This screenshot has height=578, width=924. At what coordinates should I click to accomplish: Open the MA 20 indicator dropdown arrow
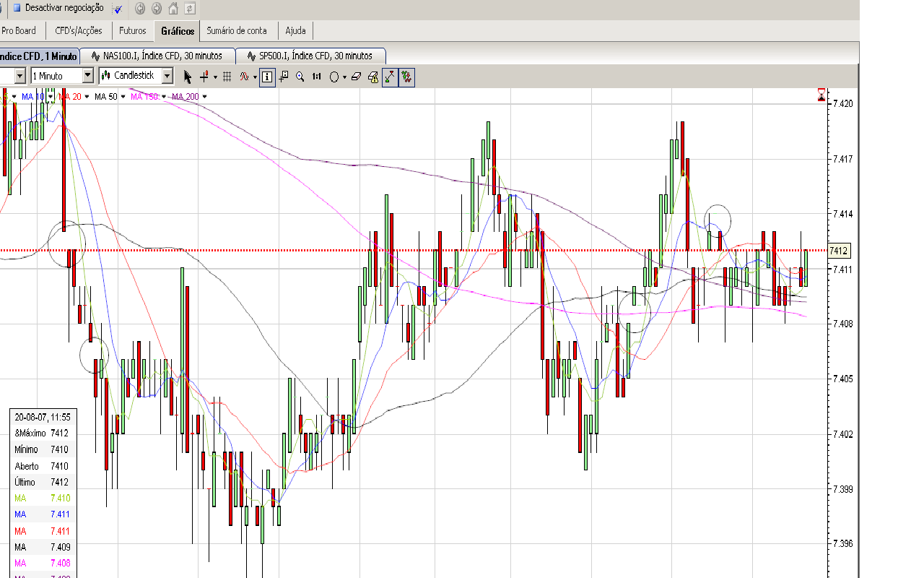[x=87, y=96]
